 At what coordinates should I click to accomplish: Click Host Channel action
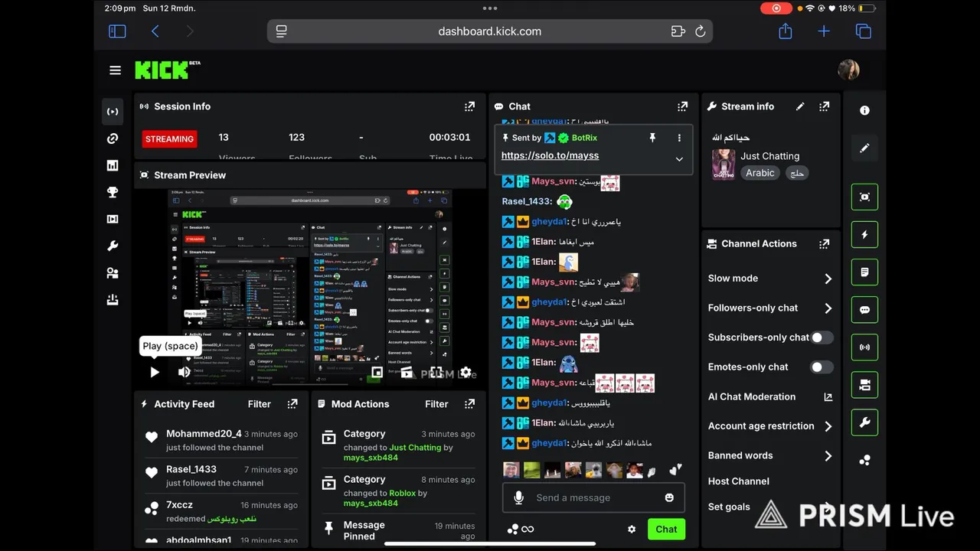pyautogui.click(x=738, y=481)
